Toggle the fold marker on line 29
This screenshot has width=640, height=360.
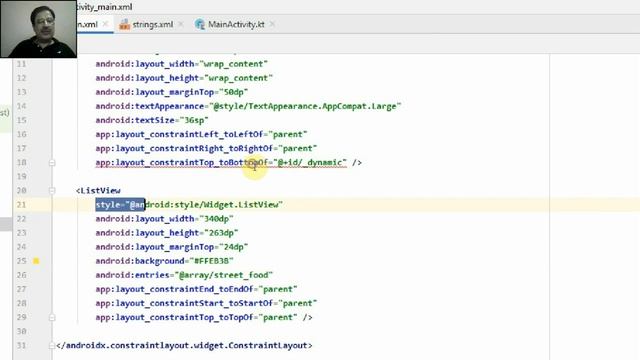[52, 317]
